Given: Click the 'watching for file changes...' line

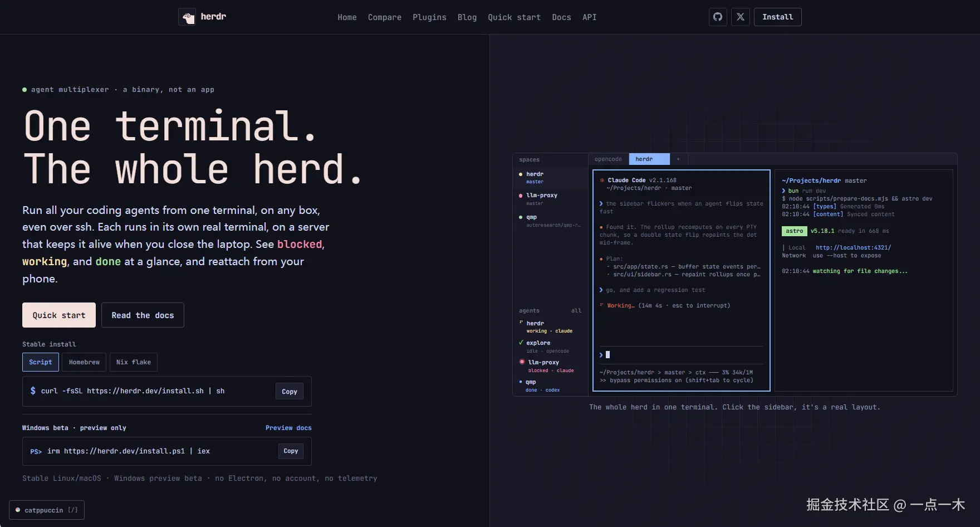Looking at the screenshot, I should pyautogui.click(x=860, y=271).
